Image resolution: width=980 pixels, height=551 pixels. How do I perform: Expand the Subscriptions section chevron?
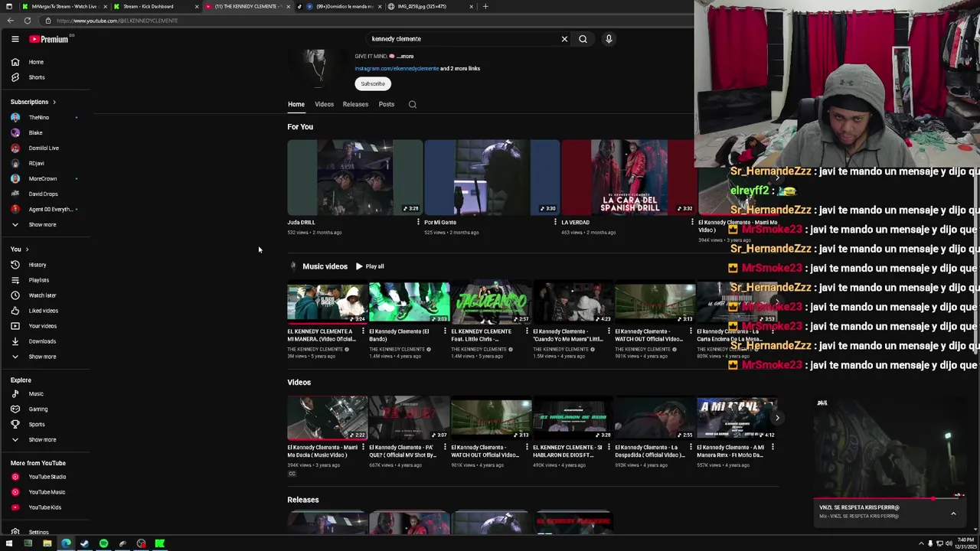click(x=54, y=102)
